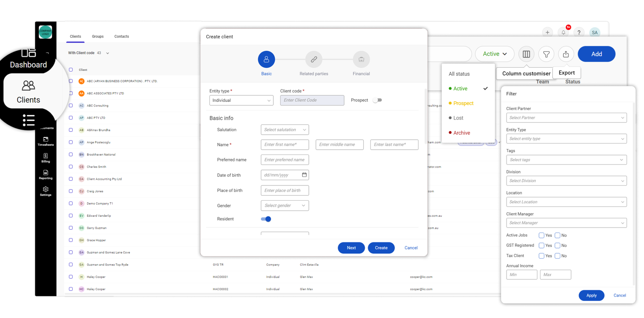Disable the Resident toggle
Image resolution: width=644 pixels, height=318 pixels.
point(266,219)
